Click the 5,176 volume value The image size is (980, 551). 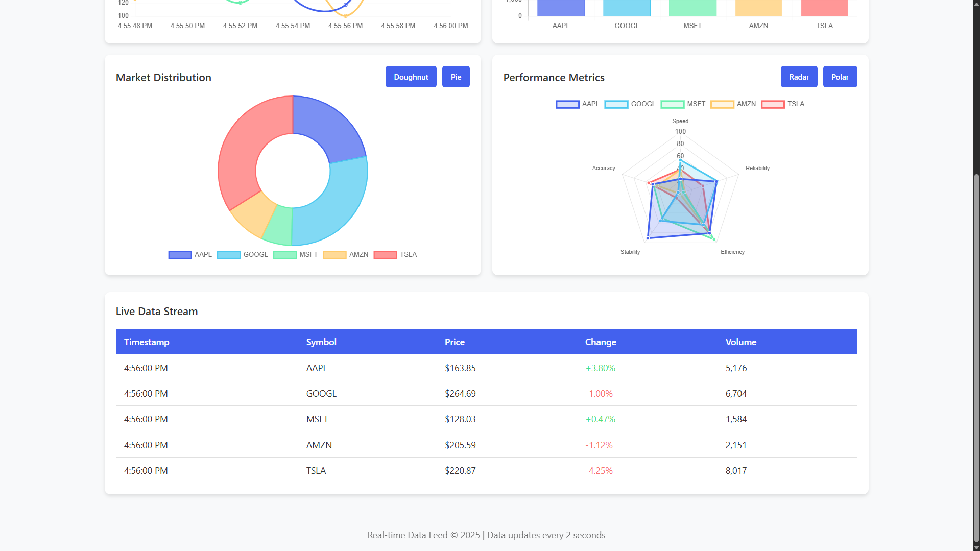(736, 368)
